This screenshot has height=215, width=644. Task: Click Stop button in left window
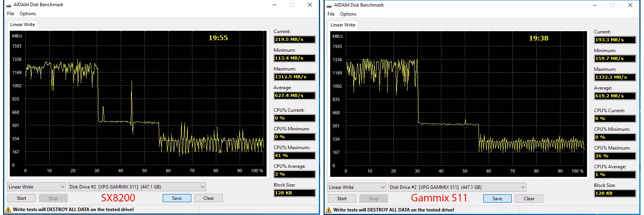pos(53,198)
